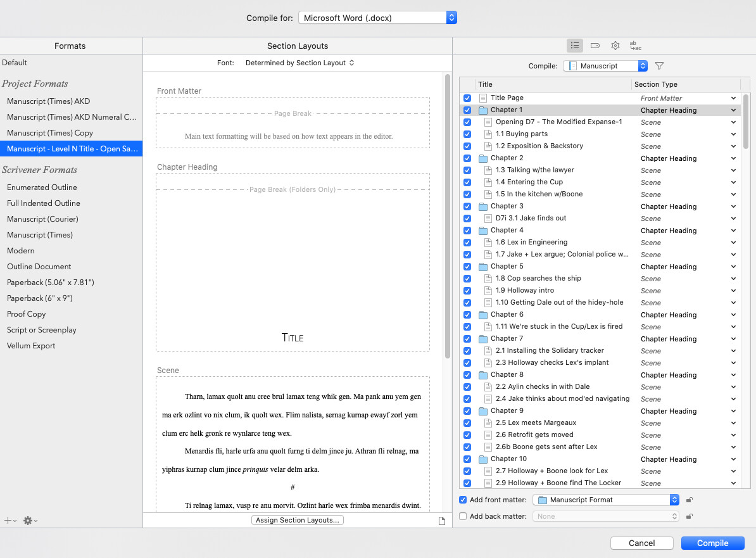Viewport: 756px width, 558px height.
Task: Click the filter funnel icon
Action: tap(659, 66)
